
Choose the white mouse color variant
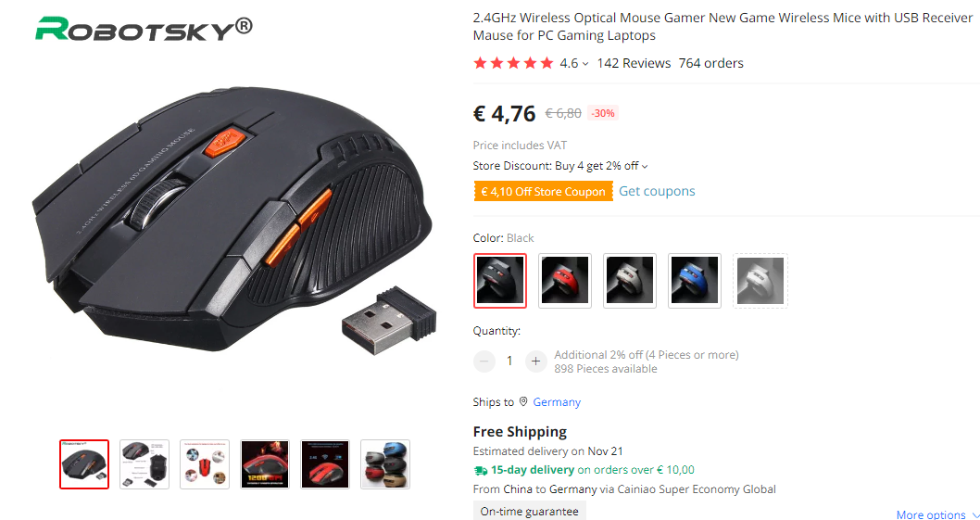tap(630, 280)
